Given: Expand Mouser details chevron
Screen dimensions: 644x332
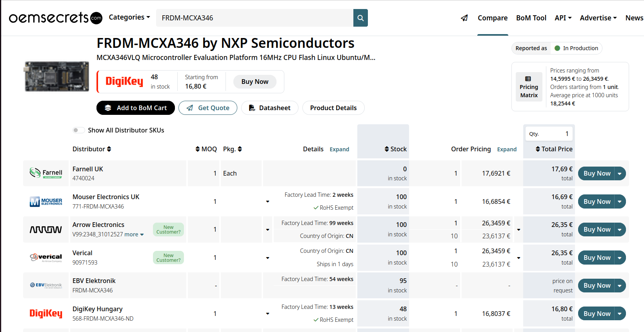Looking at the screenshot, I should click(267, 201).
